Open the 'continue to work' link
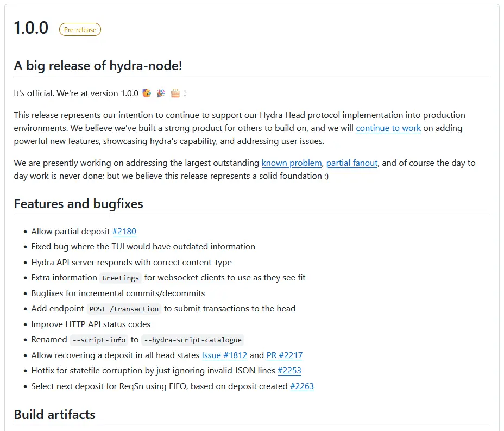This screenshot has height=431, width=504. coord(388,128)
